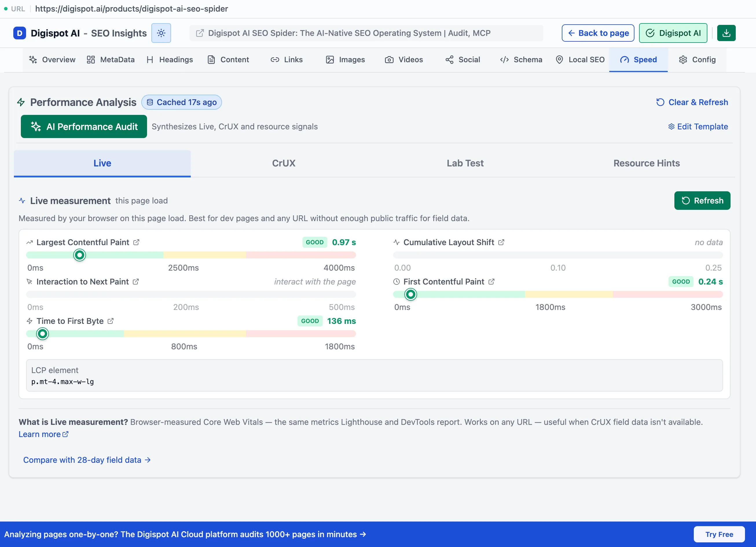
Task: Click the URL address text
Action: (132, 9)
